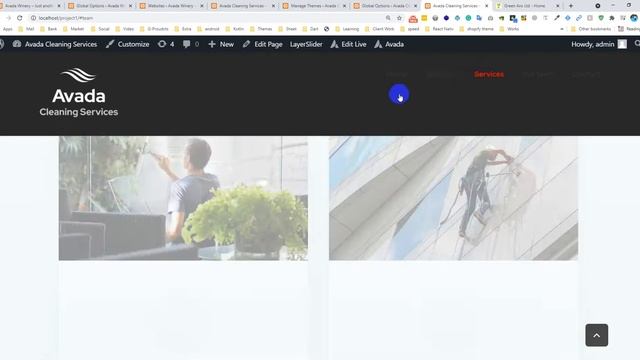The image size is (640, 360).
Task: Click the green shield extension icon
Action: 601,18
